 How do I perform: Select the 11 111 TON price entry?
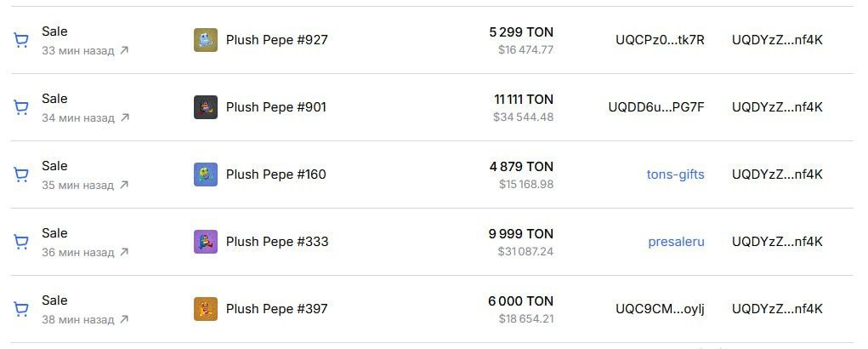point(524,99)
